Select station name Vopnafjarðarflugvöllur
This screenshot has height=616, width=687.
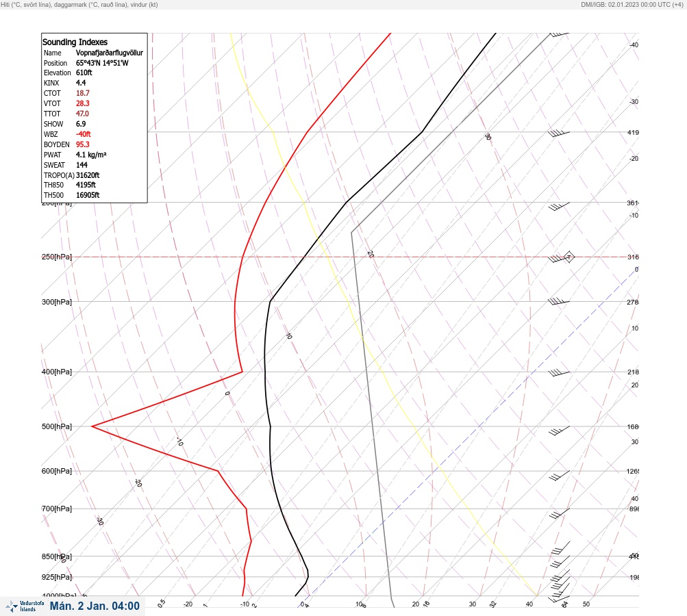[110, 53]
